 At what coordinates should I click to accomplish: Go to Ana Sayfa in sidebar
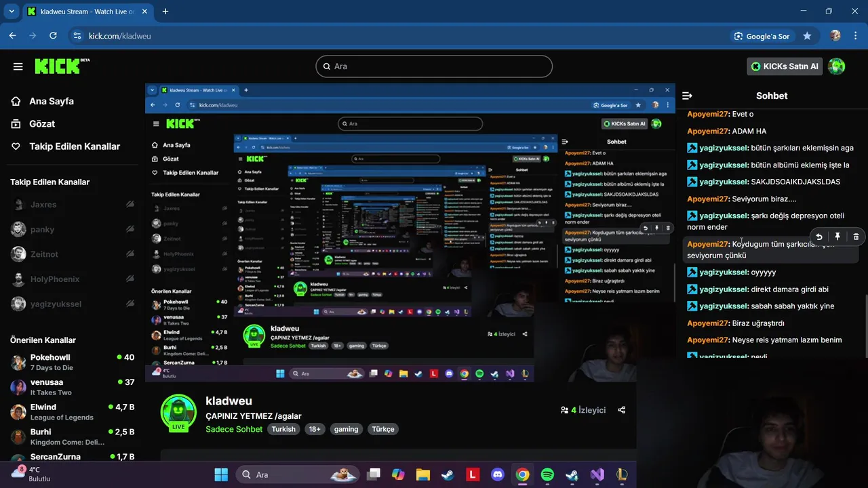pyautogui.click(x=52, y=101)
